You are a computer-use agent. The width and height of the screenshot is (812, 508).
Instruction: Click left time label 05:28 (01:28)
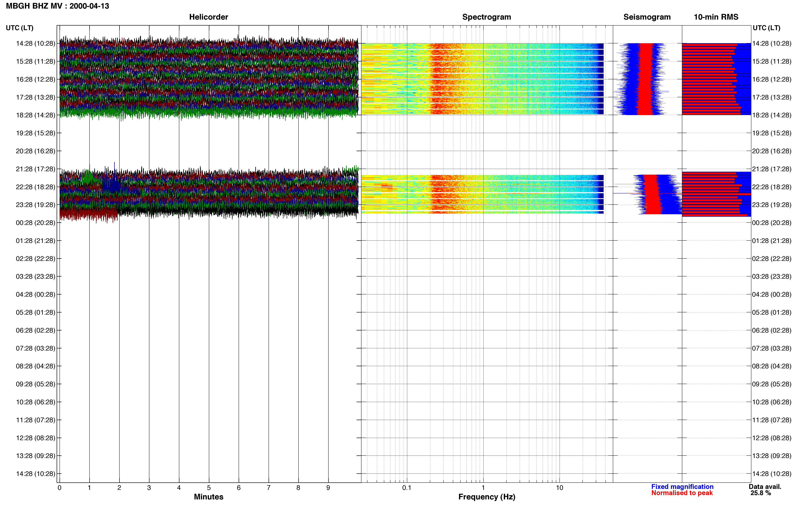coord(36,312)
